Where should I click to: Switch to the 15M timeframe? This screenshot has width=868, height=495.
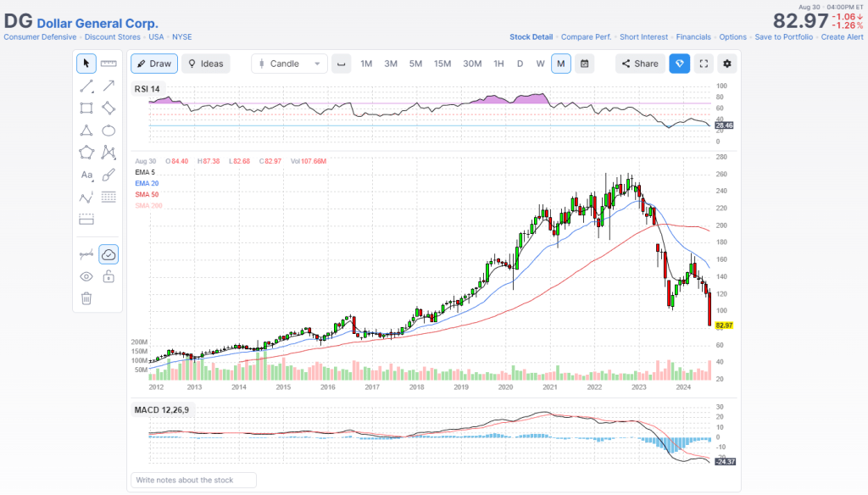pyautogui.click(x=442, y=64)
